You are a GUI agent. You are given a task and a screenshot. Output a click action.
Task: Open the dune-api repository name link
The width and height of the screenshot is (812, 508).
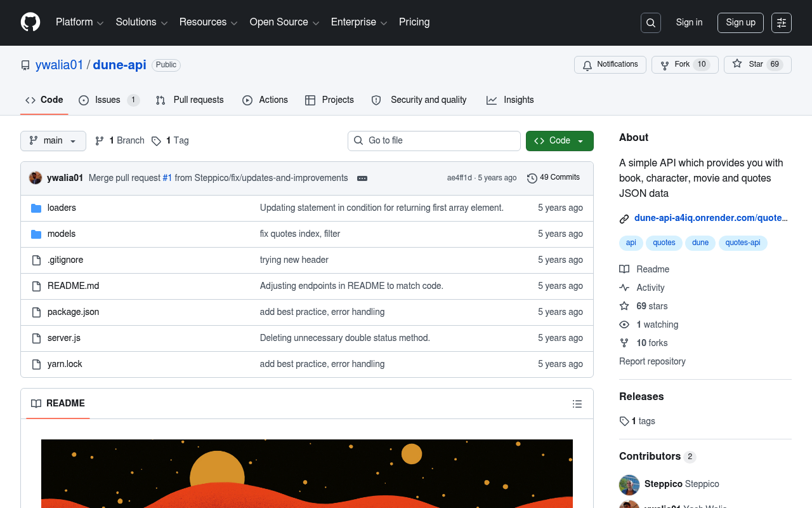(119, 65)
